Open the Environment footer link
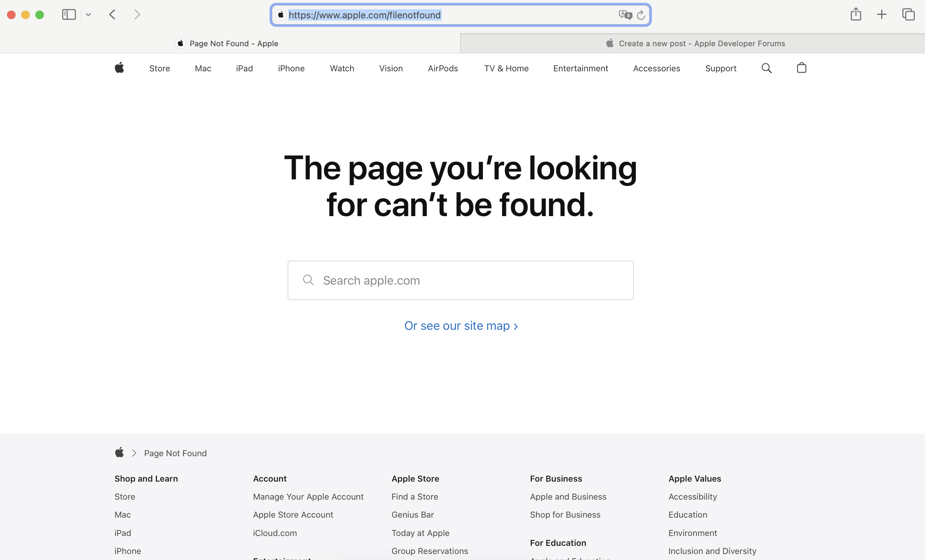The height and width of the screenshot is (560, 925). 693,533
